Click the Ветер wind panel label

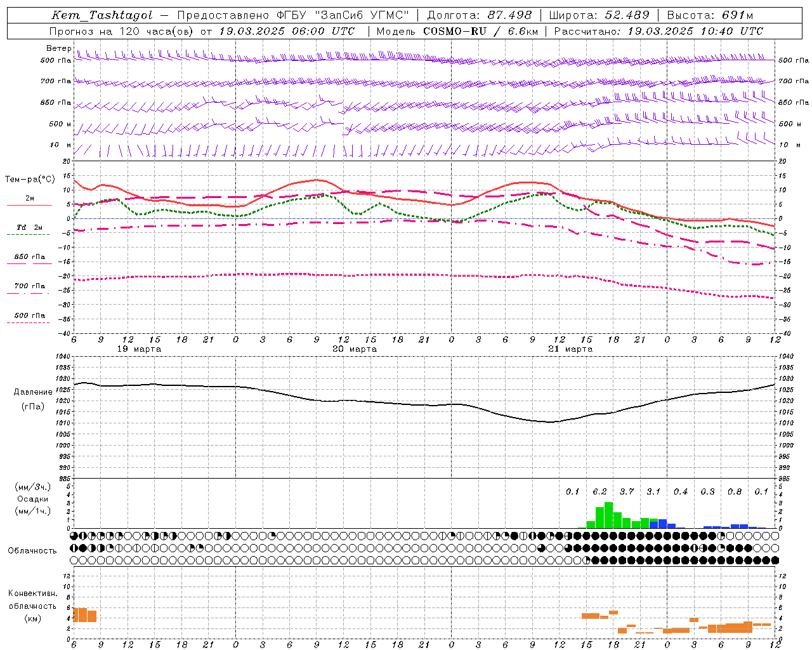(x=58, y=48)
